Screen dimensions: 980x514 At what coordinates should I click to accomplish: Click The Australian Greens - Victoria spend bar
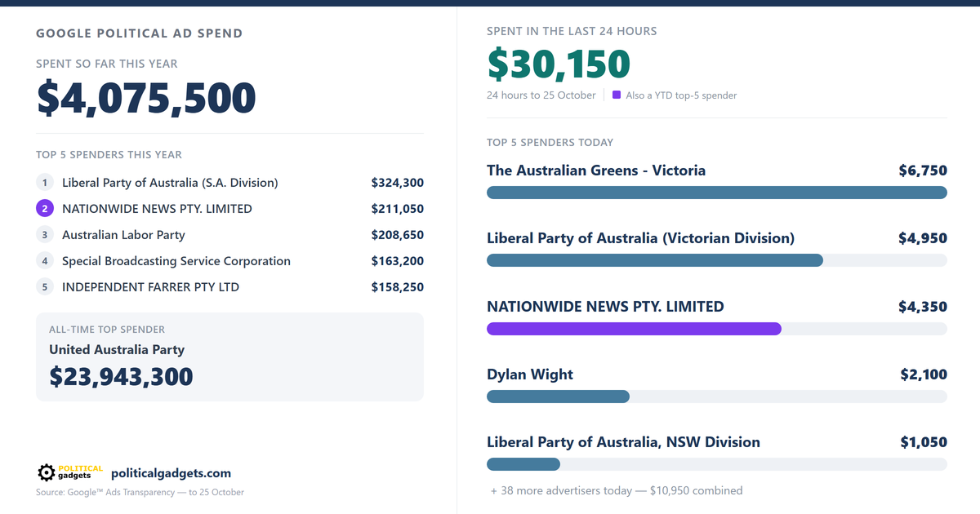[717, 193]
